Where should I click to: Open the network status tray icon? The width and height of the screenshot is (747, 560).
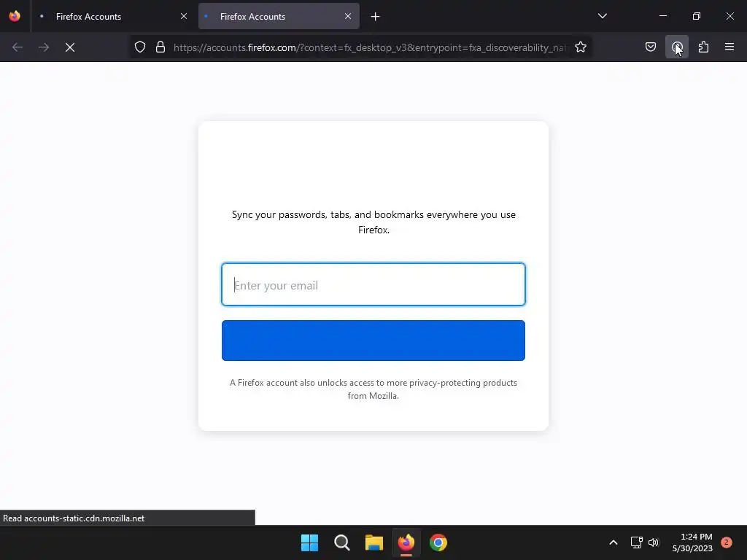click(x=636, y=542)
